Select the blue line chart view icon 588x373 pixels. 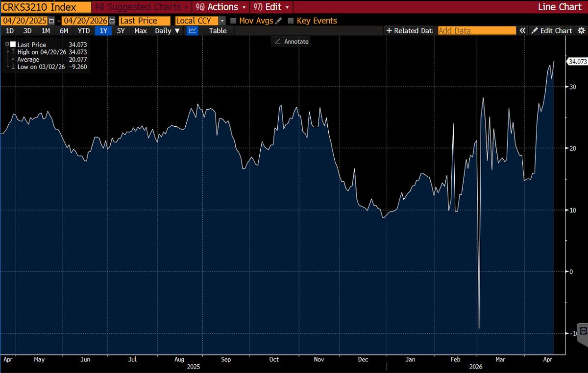[193, 30]
